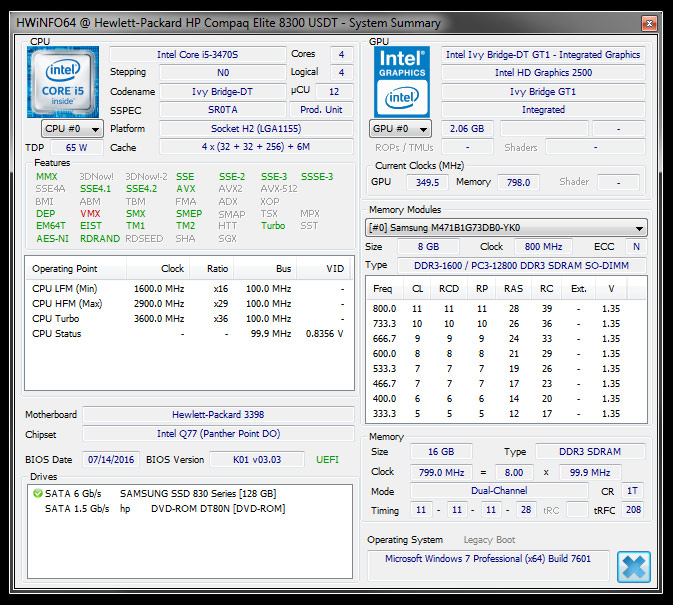Click the Prod. Unit field

point(321,110)
